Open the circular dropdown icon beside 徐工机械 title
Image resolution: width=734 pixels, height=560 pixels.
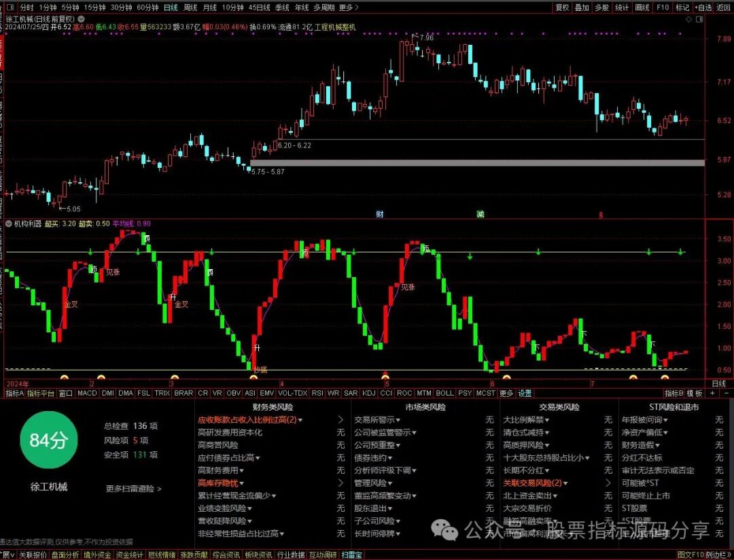tap(81, 19)
